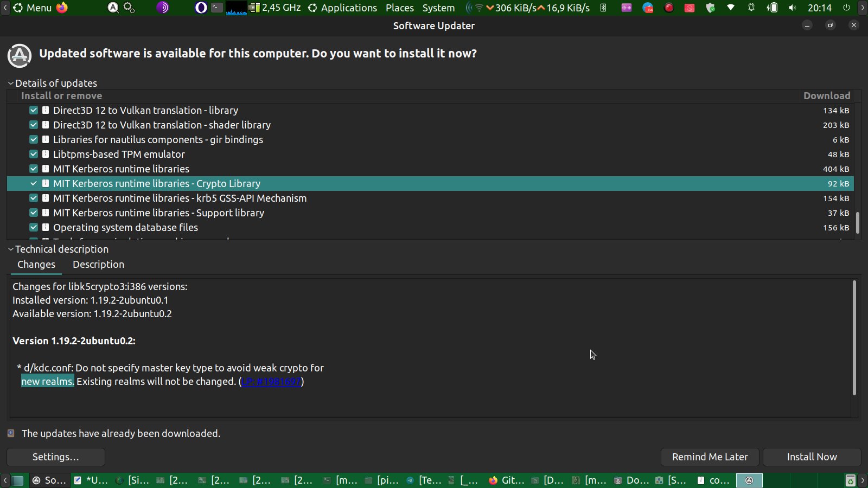Uncheck Libtpms-based TPM emulator update
Screen dimensions: 868x488
coord(34,154)
